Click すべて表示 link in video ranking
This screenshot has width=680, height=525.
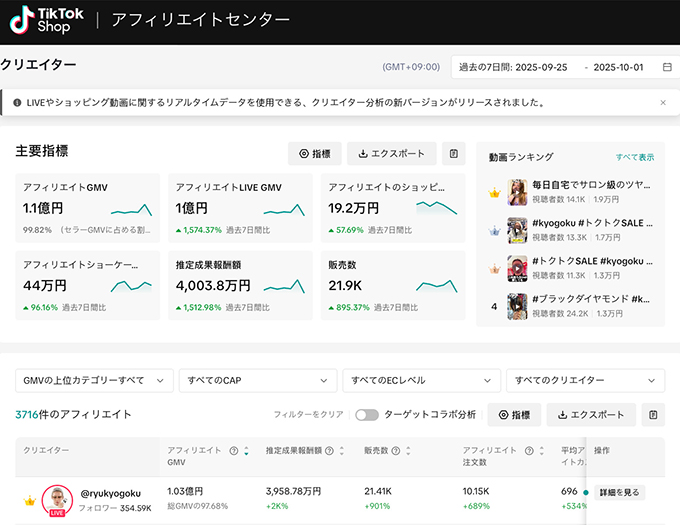pyautogui.click(x=635, y=158)
